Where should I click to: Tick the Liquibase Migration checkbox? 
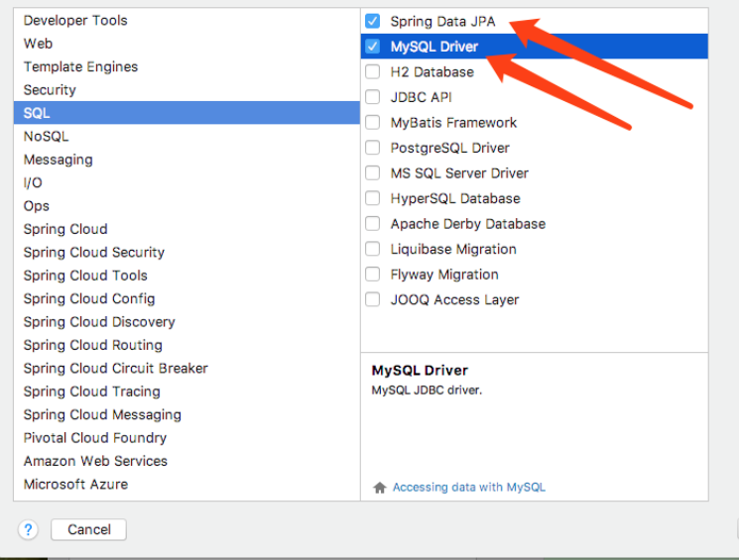(372, 249)
